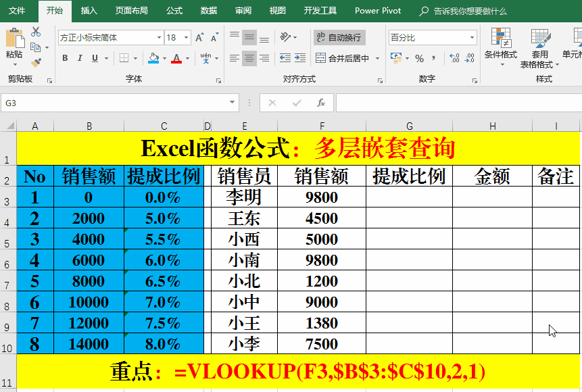Decrease font size with smaller A icon

[x=214, y=37]
